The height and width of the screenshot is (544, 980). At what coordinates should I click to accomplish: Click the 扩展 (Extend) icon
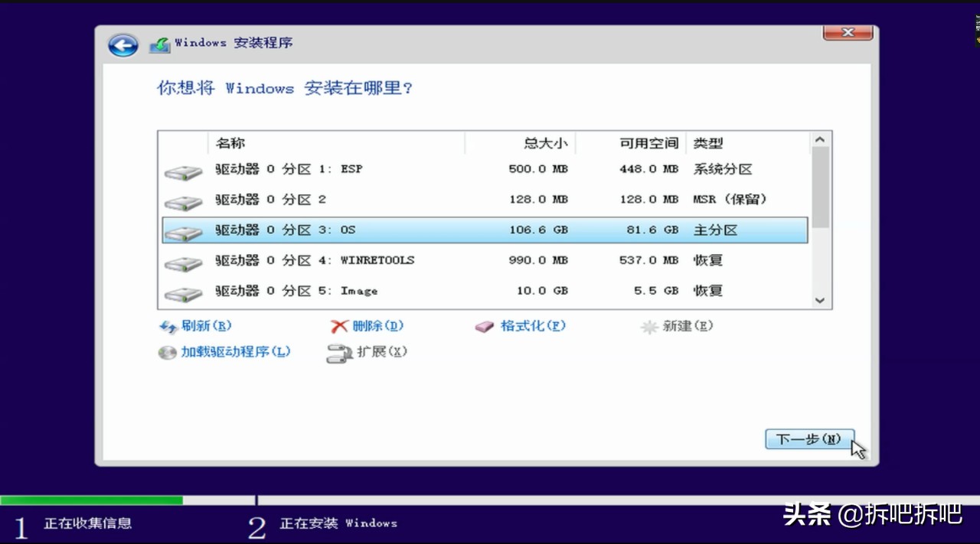pos(339,353)
